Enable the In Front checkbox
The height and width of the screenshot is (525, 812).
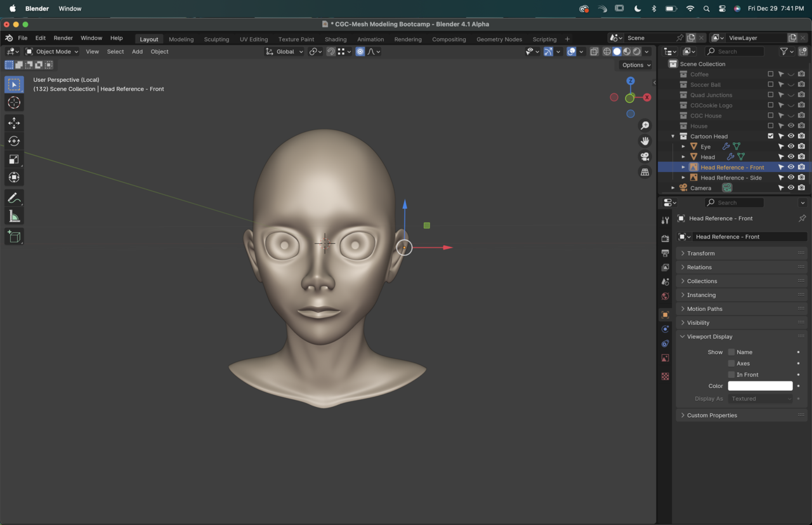coord(731,375)
